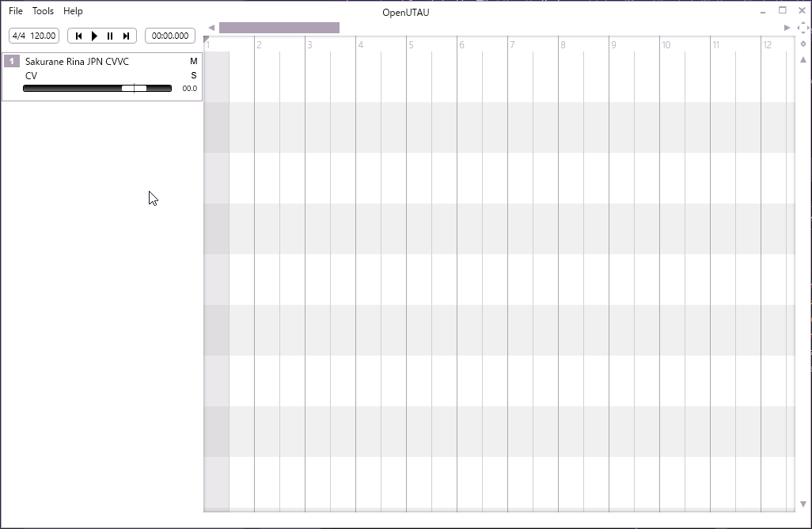
Task: Click the vertical scroll down arrow
Action: click(803, 504)
